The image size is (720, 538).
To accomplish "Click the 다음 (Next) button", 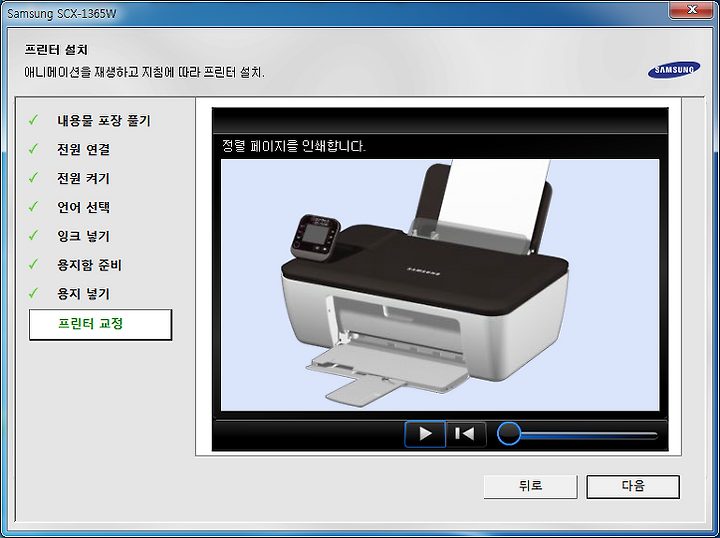I will pyautogui.click(x=633, y=486).
